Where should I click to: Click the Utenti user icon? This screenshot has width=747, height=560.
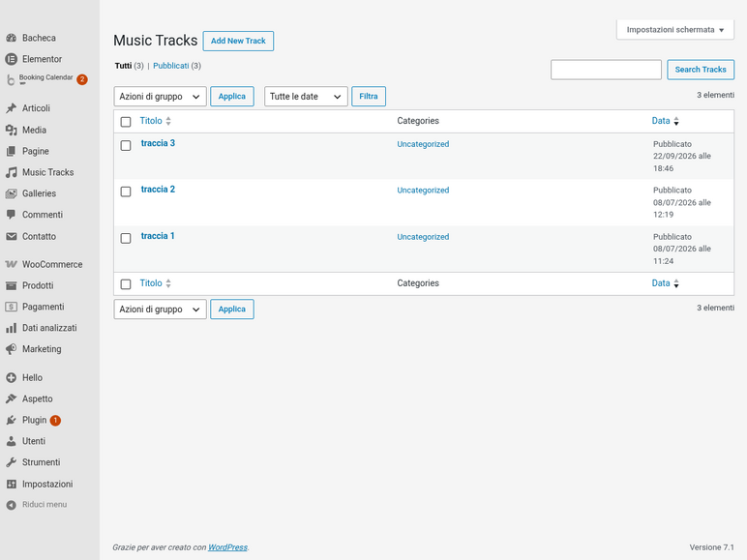point(11,441)
